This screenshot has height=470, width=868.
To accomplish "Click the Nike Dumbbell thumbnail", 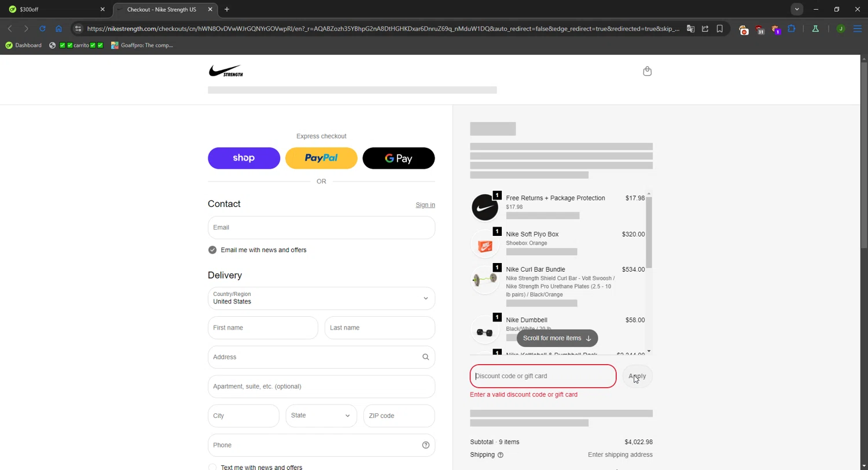I will tap(485, 330).
